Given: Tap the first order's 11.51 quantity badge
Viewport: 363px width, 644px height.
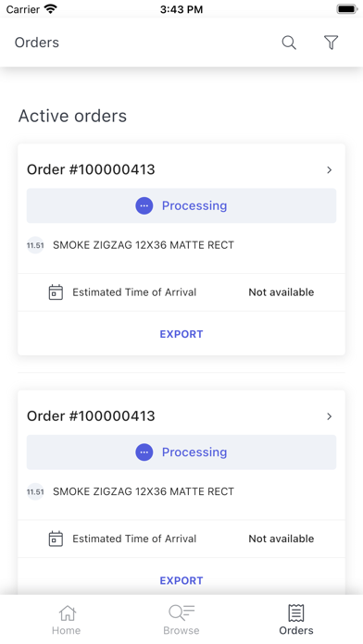Looking at the screenshot, I should click(x=35, y=245).
